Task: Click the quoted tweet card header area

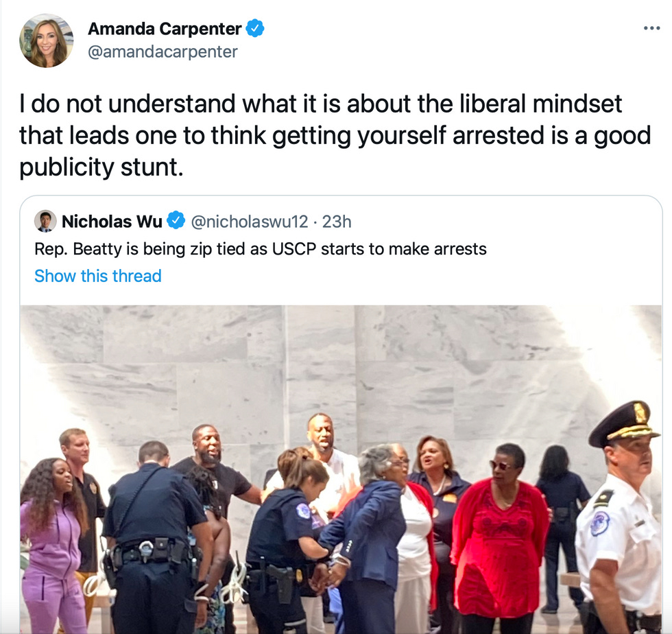Action: (341, 222)
